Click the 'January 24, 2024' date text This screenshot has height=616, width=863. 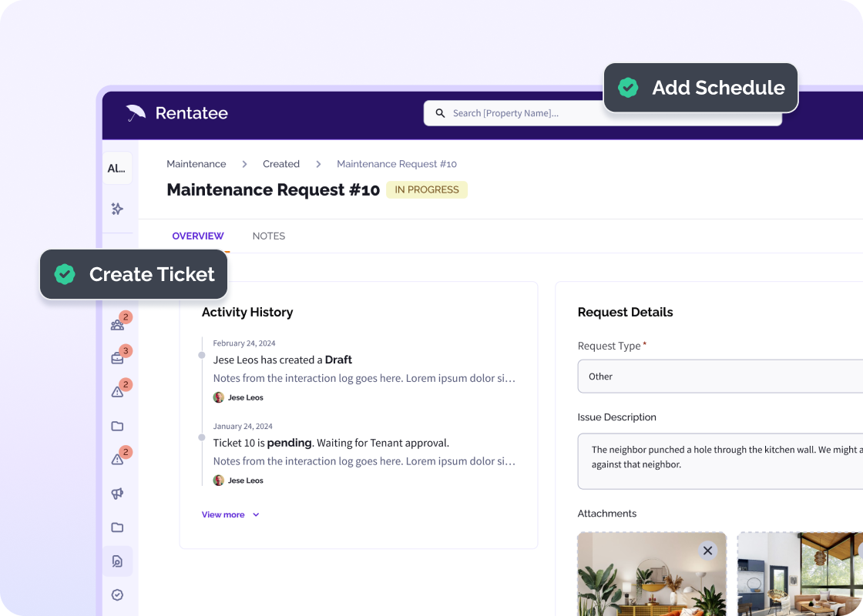pyautogui.click(x=243, y=427)
